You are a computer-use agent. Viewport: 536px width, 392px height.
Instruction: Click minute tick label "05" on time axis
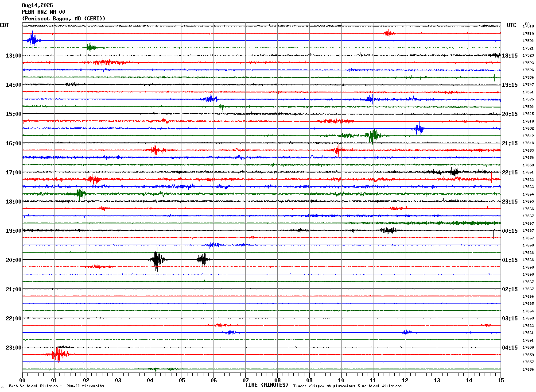tap(182, 380)
